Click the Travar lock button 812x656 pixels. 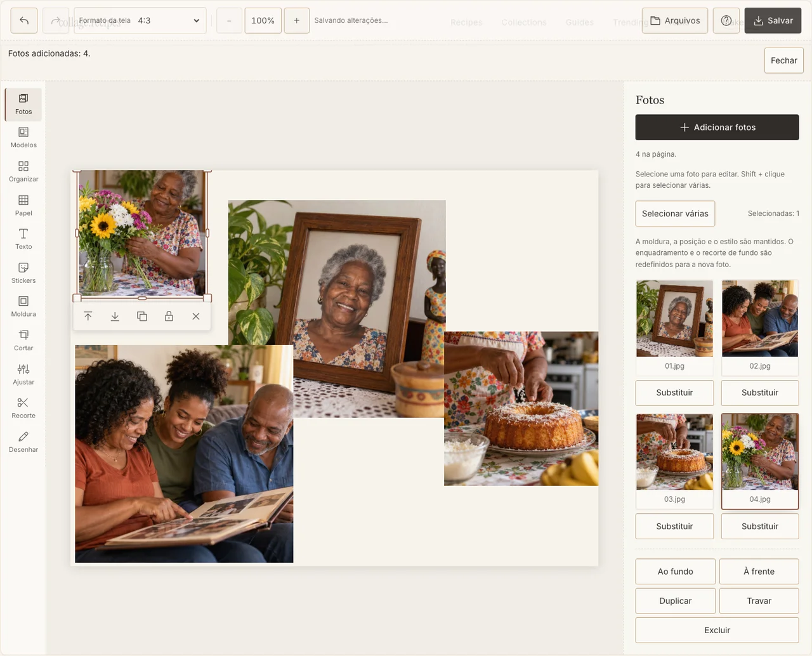pyautogui.click(x=759, y=601)
